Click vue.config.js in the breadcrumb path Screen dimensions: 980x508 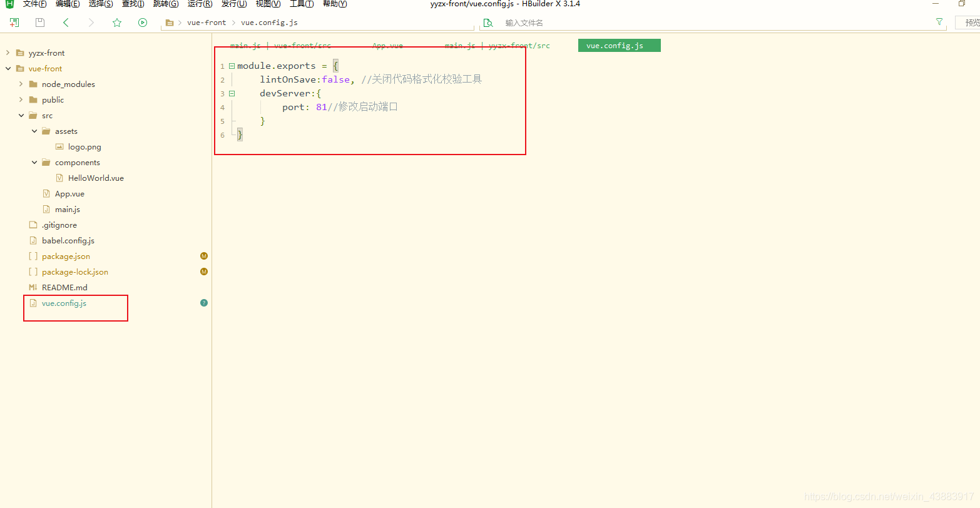click(x=269, y=23)
